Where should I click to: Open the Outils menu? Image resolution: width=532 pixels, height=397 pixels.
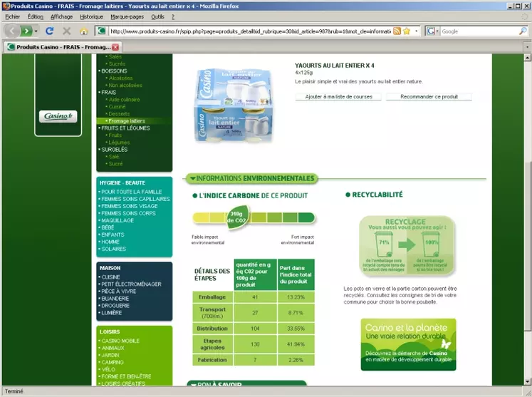point(157,16)
